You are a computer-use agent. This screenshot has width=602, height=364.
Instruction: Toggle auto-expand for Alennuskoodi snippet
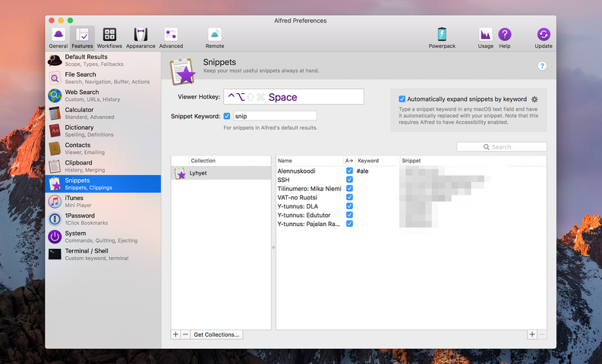coord(349,171)
